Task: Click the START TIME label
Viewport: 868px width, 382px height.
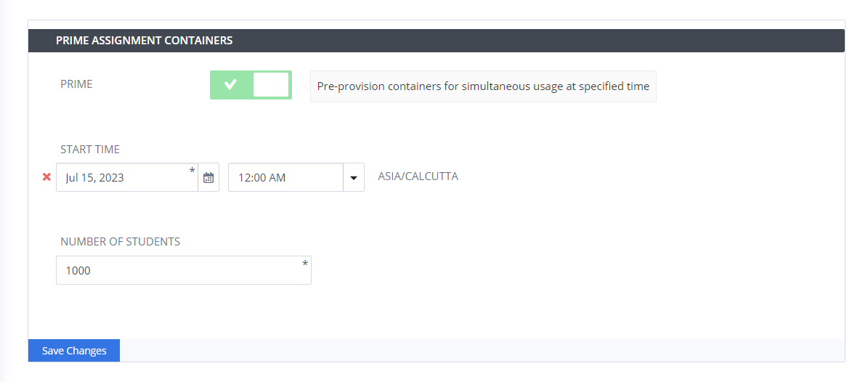Action: point(90,150)
